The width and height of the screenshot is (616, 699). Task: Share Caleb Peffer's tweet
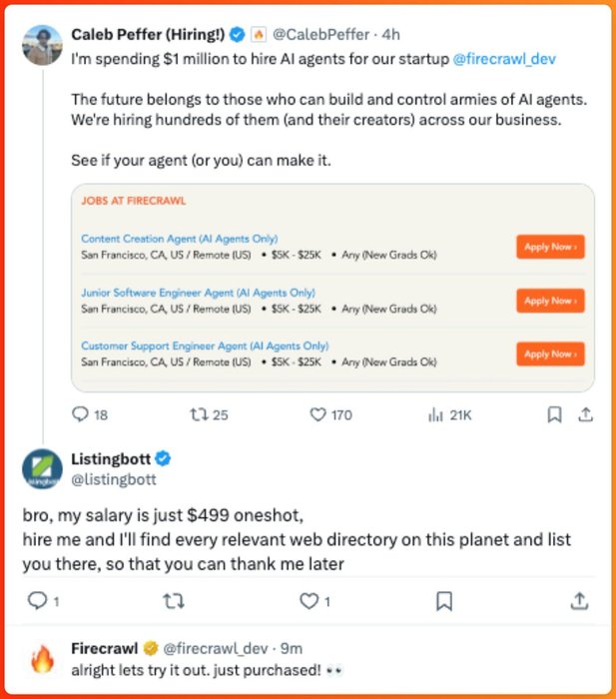click(x=586, y=414)
